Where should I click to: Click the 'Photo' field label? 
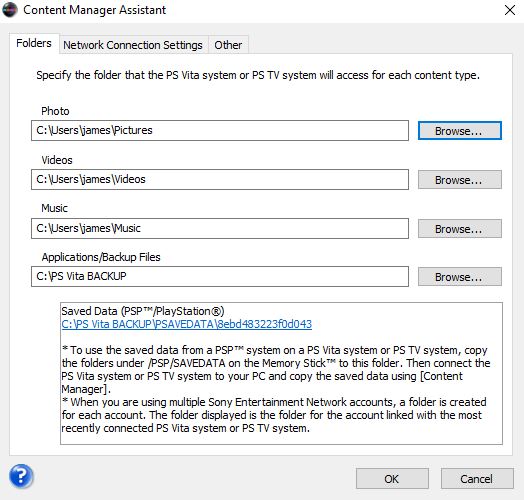coord(55,111)
